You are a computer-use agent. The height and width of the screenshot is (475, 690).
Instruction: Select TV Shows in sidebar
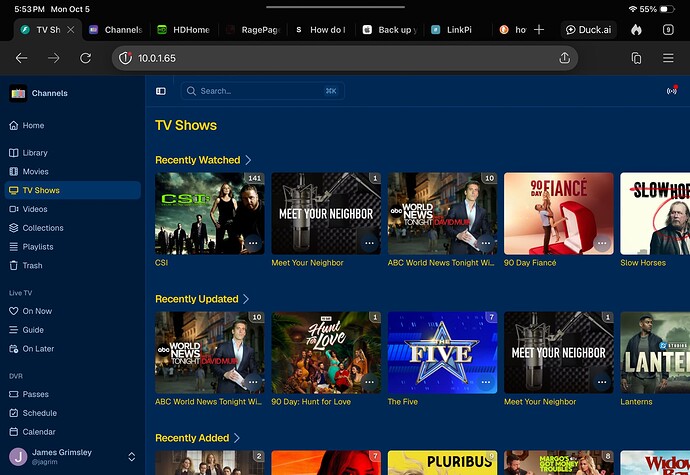(73, 190)
